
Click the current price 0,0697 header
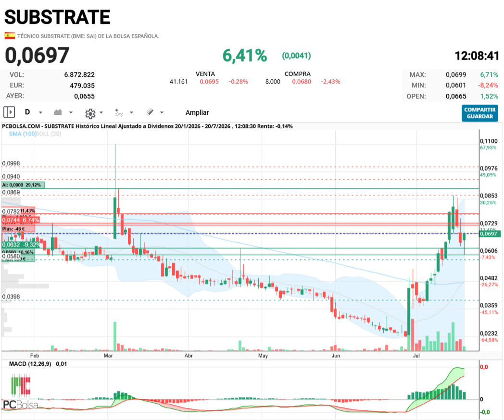click(x=37, y=55)
